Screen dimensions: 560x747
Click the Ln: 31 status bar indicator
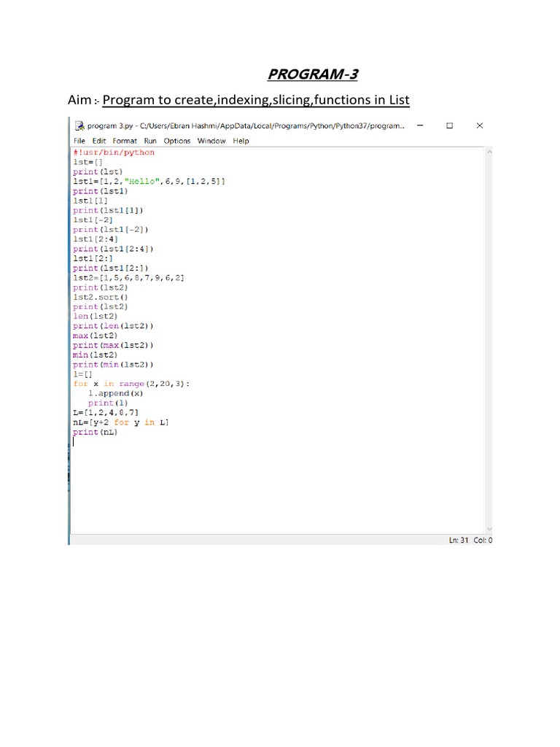[x=459, y=541]
